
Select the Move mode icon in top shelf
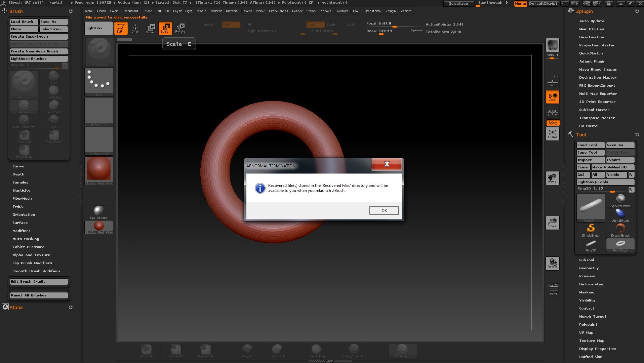coord(150,28)
